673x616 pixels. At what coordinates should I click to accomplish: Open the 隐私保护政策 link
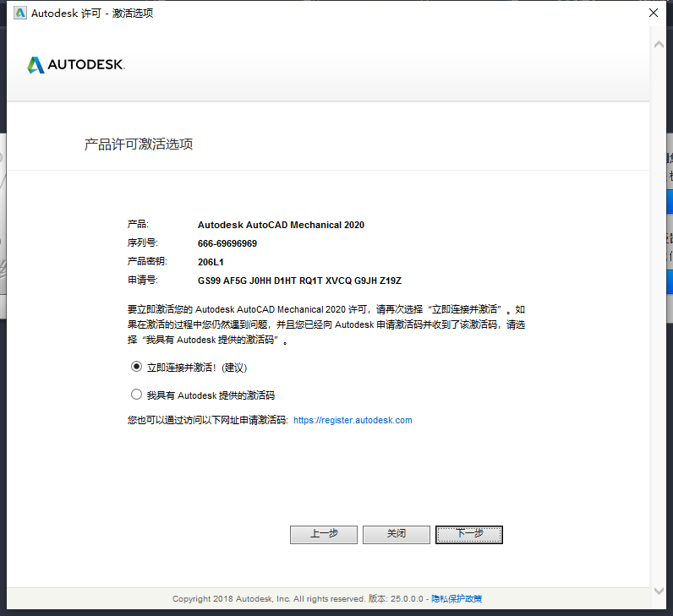pyautogui.click(x=457, y=599)
